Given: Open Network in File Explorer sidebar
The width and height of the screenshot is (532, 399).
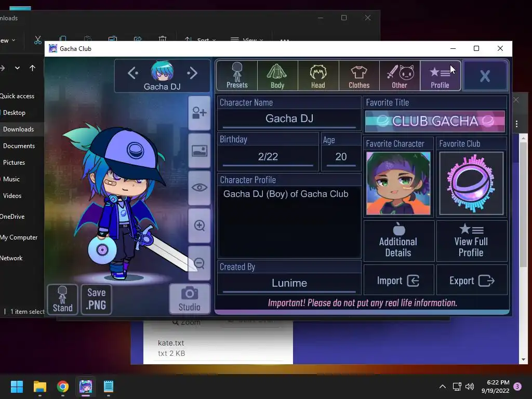Looking at the screenshot, I should [x=11, y=258].
